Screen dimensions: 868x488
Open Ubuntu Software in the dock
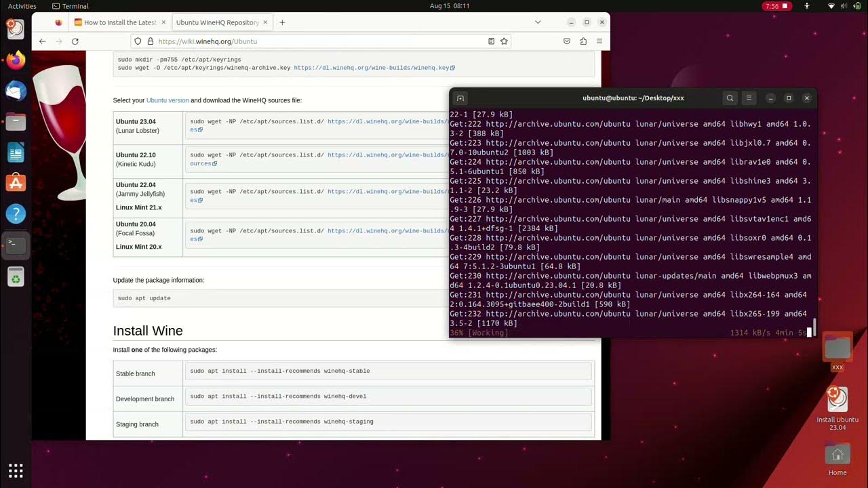point(16,183)
